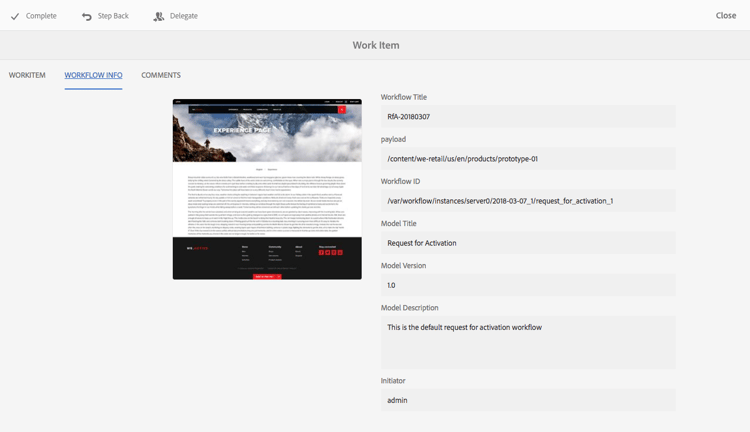Click the Model Title field
The height and width of the screenshot is (432, 750).
point(528,243)
